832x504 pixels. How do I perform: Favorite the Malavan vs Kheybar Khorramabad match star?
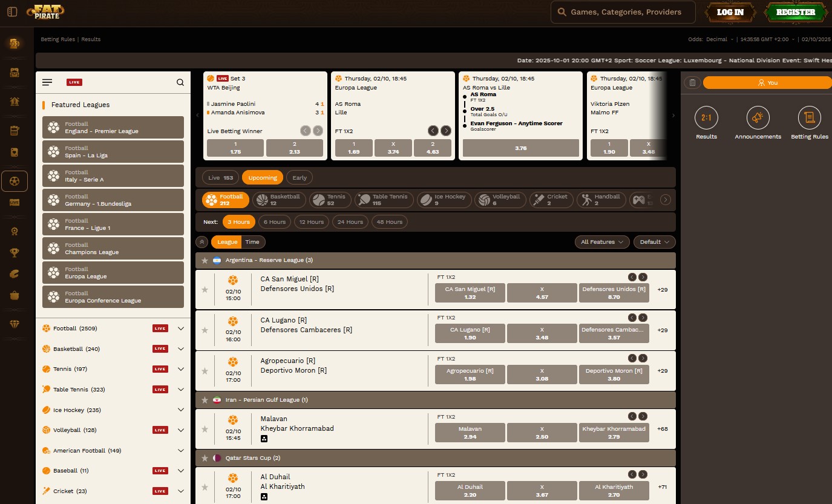(x=205, y=428)
